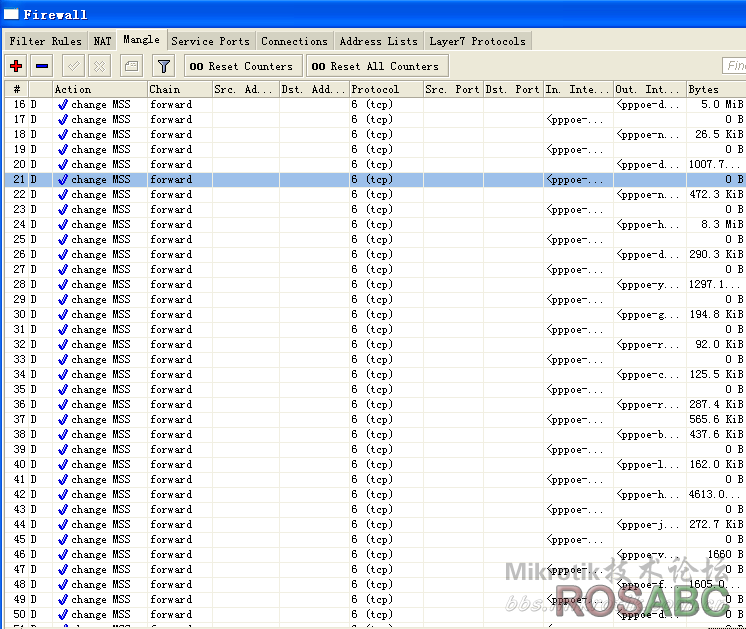Select the 194.8 KiB bytes cell
746x629 pixels.
(716, 314)
